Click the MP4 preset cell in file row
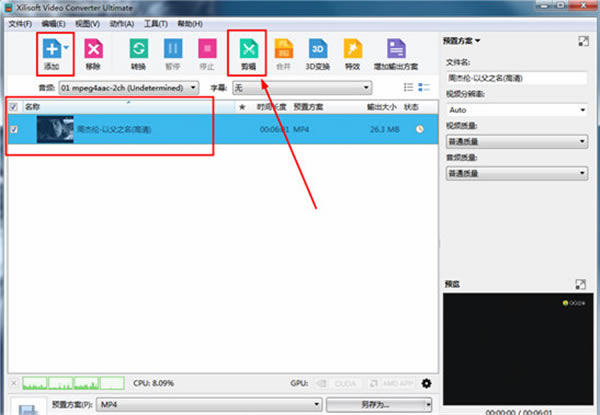The width and height of the screenshot is (600, 415). tap(301, 130)
